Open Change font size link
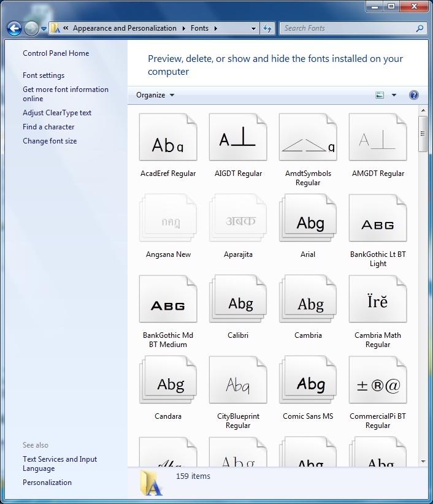The height and width of the screenshot is (504, 433). tap(50, 141)
